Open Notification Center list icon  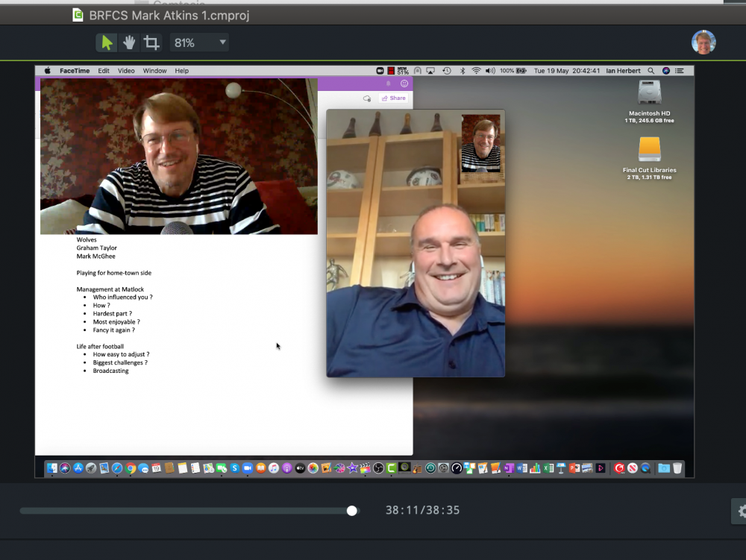(x=680, y=71)
